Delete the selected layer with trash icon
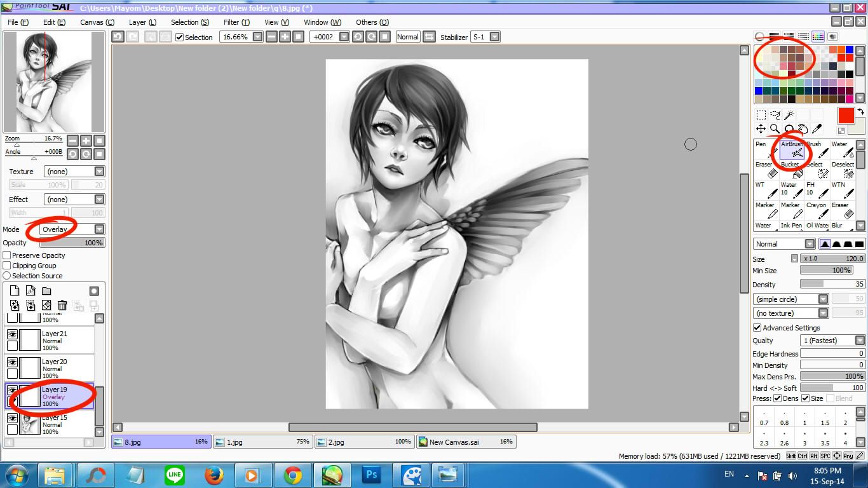The image size is (868, 488). tap(62, 306)
